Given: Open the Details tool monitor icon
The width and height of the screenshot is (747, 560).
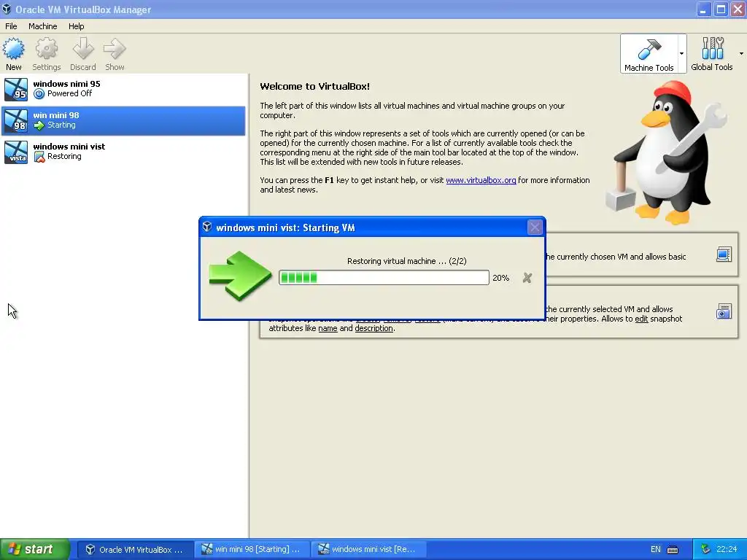Looking at the screenshot, I should tap(724, 254).
